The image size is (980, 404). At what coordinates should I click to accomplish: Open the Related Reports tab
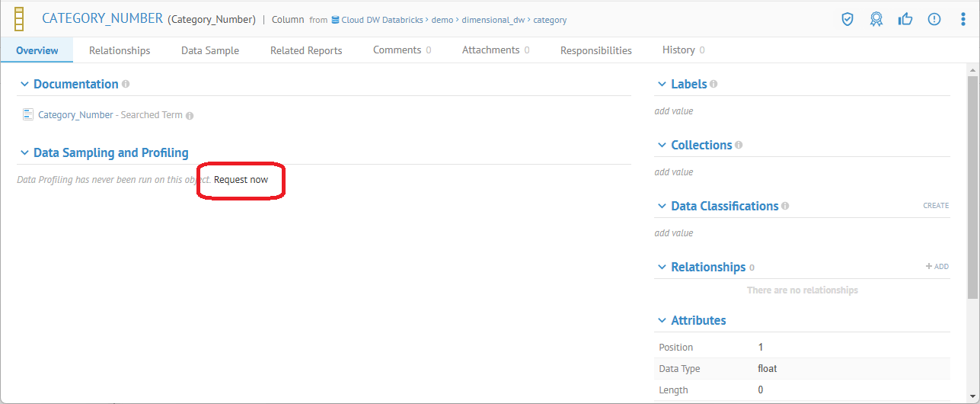[x=306, y=50]
